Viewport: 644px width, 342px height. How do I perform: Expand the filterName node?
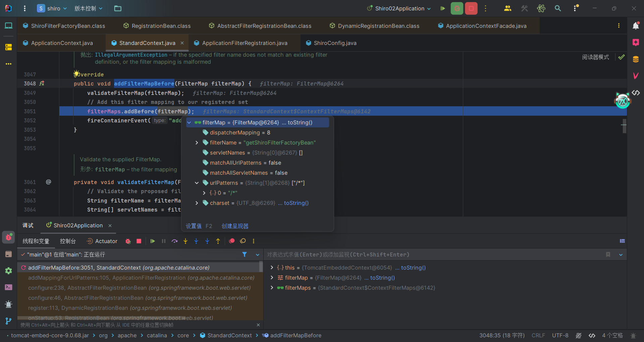pyautogui.click(x=197, y=143)
